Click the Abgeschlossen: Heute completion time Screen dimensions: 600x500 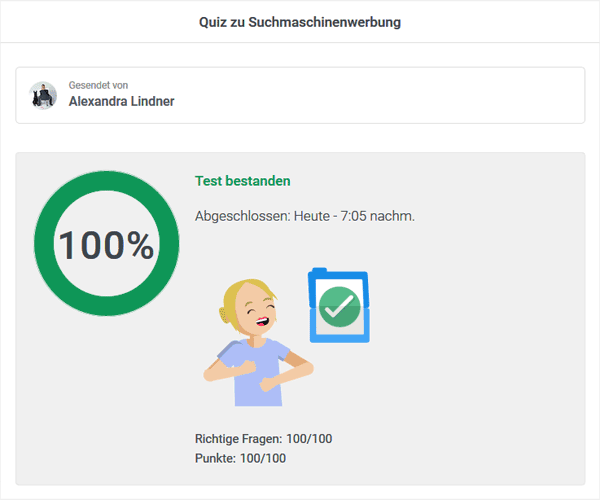click(x=305, y=216)
